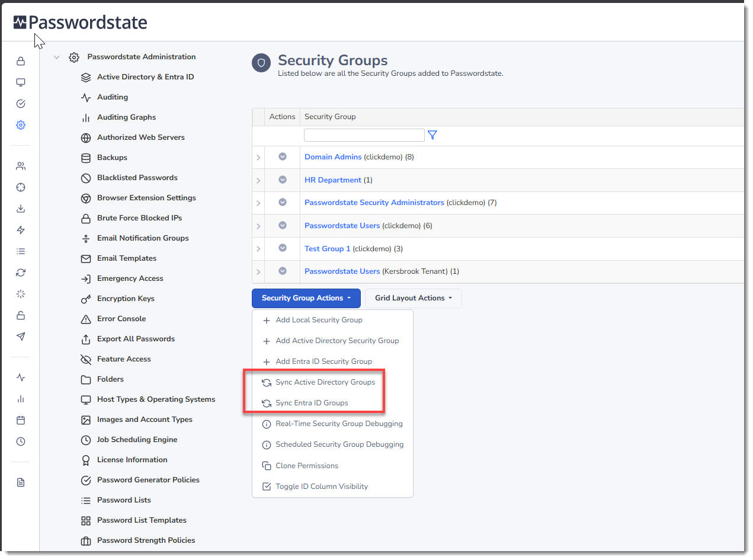This screenshot has height=560, width=753.
Task: Collapse the Passwordstate Administration tree
Action: (56, 57)
